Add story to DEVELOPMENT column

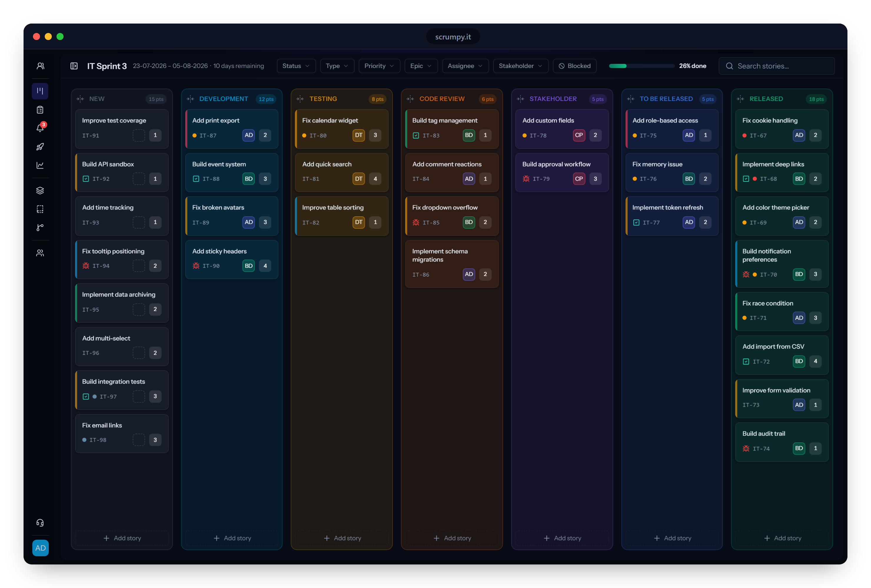(x=232, y=538)
